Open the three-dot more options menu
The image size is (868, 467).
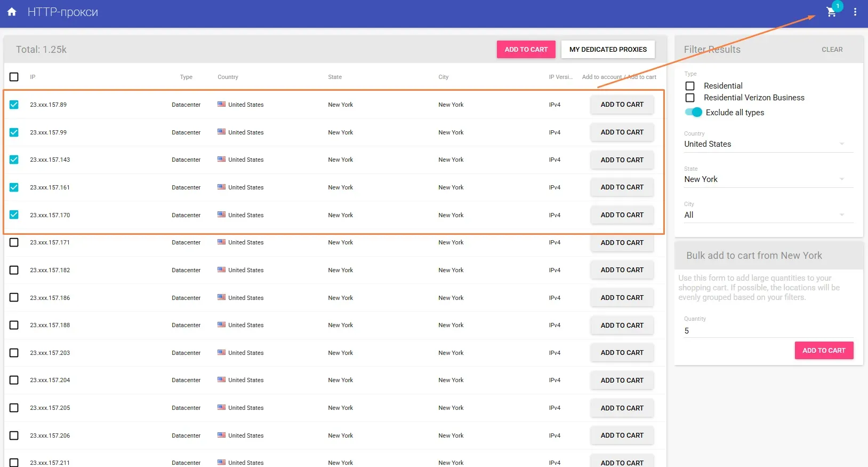855,12
